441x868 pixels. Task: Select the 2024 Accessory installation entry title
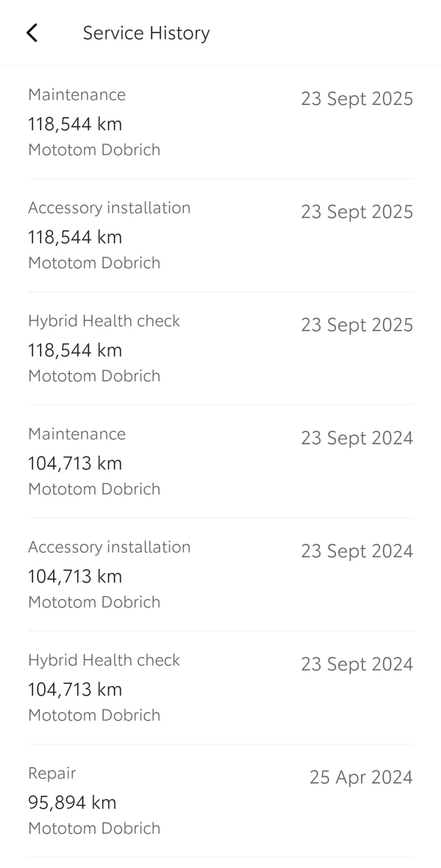click(109, 547)
